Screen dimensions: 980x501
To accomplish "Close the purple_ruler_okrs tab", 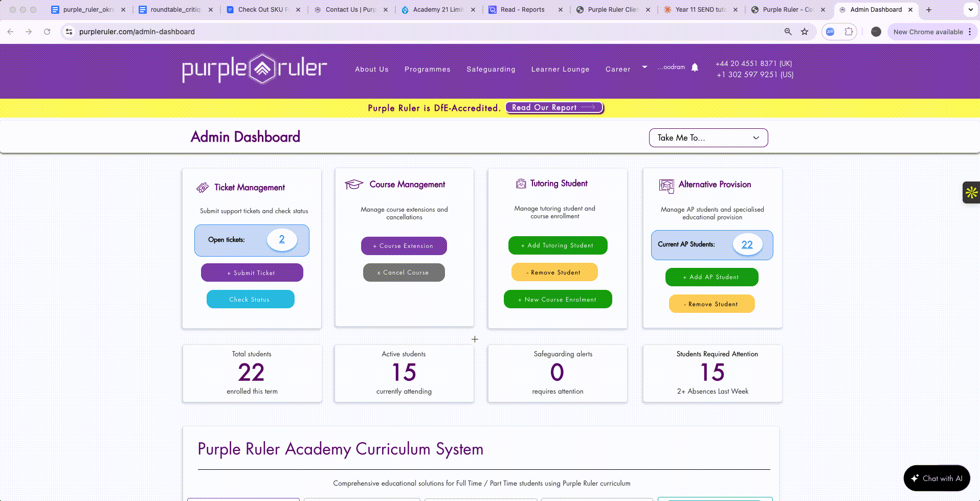I will click(123, 10).
